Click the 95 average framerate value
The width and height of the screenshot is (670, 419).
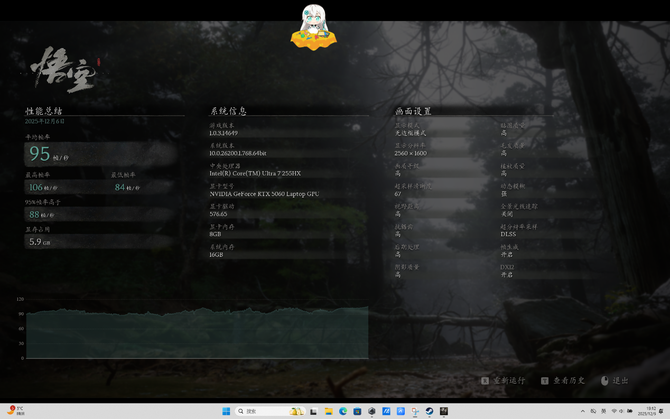[40, 153]
